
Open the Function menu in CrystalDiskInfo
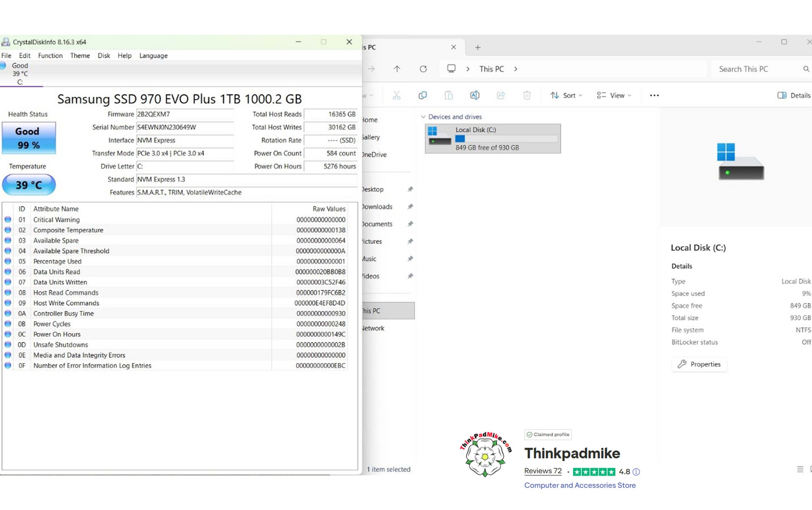pos(50,55)
